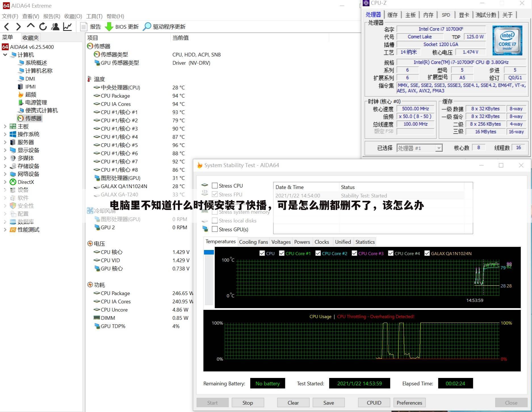
Task: Enable the Stress GPU(s) checkbox
Action: coord(215,229)
